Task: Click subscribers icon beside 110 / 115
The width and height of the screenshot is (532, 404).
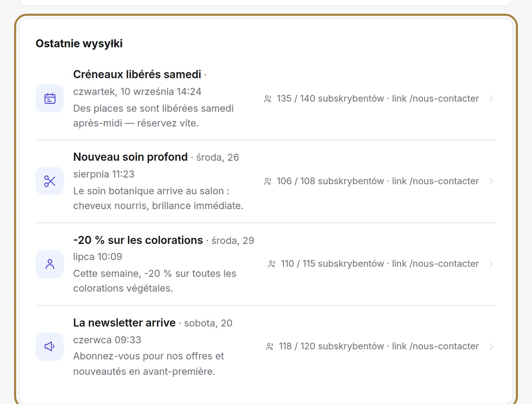Action: pos(272,264)
